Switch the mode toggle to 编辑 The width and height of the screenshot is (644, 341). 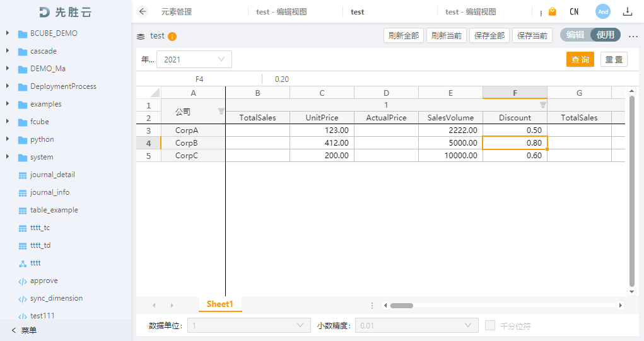[x=575, y=35]
